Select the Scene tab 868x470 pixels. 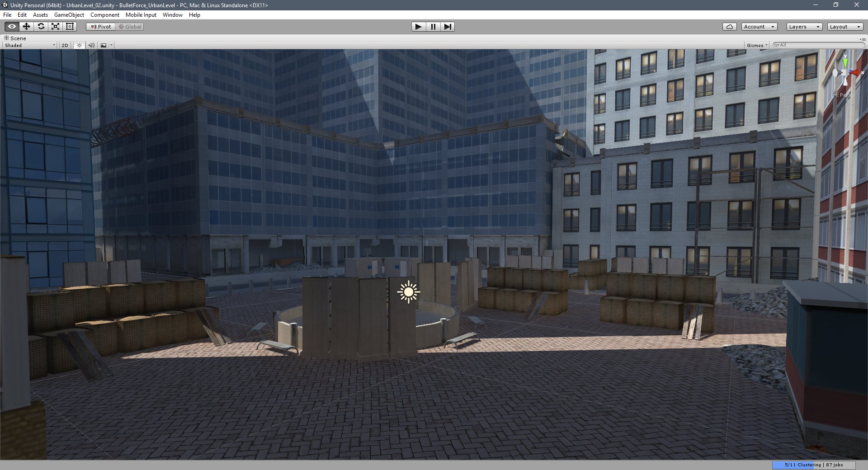(15, 38)
